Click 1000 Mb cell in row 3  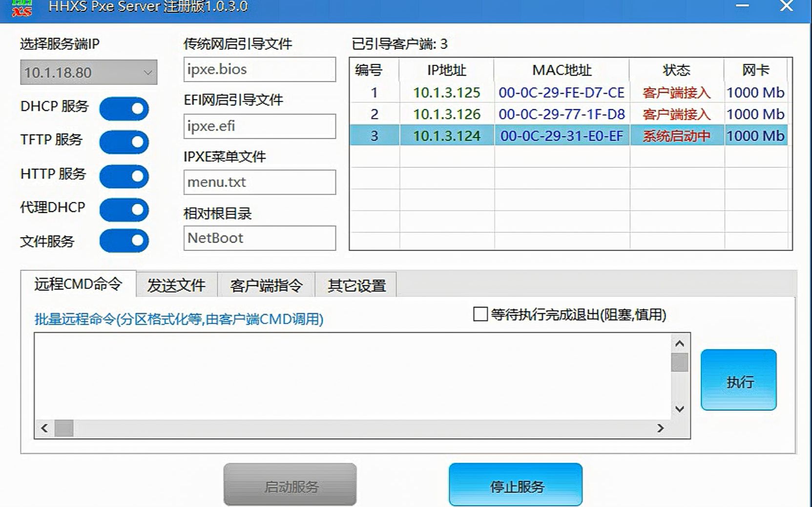pyautogui.click(x=755, y=135)
